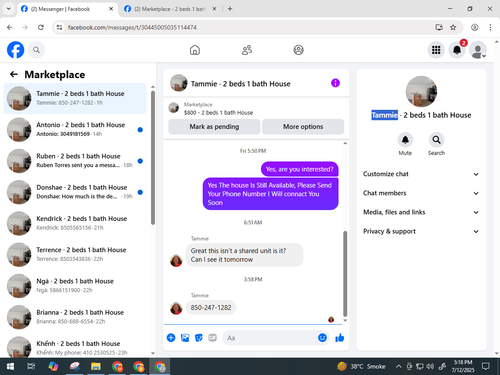This screenshot has height=375, width=500.
Task: Send a thumbs-up like
Action: [x=340, y=338]
